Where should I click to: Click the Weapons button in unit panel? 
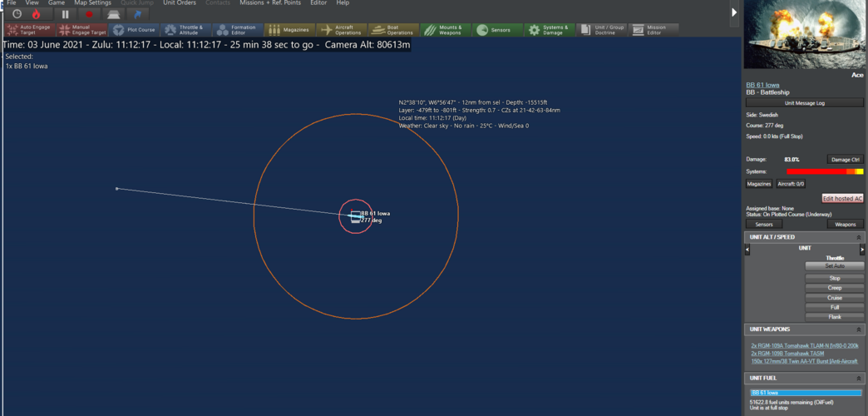846,225
